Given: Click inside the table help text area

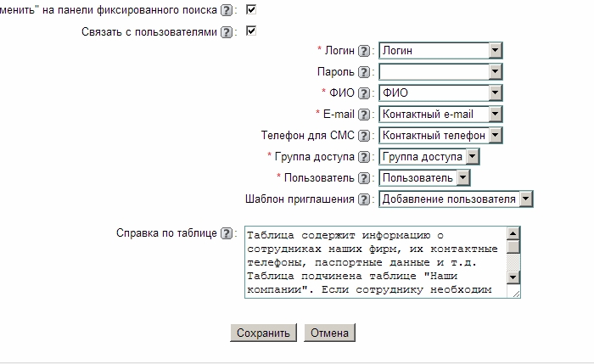Looking at the screenshot, I should [x=373, y=261].
